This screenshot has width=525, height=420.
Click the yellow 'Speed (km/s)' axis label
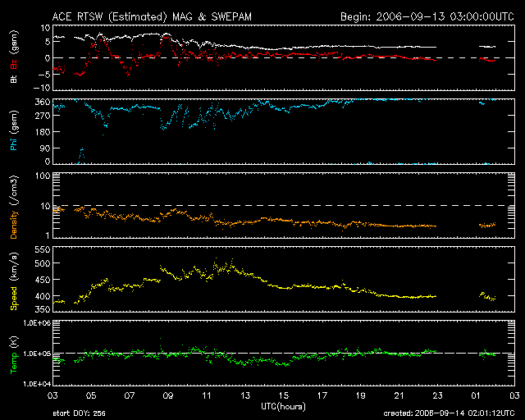(14, 281)
